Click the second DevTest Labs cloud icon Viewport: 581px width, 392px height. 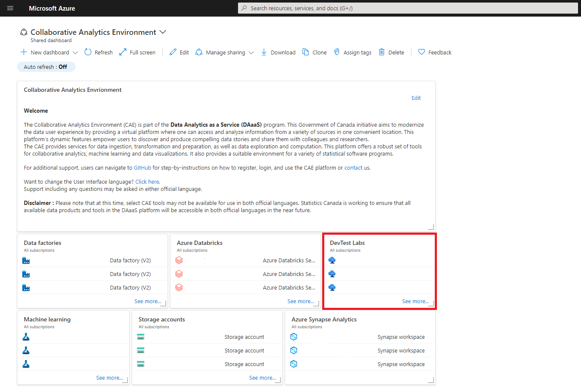click(x=332, y=274)
